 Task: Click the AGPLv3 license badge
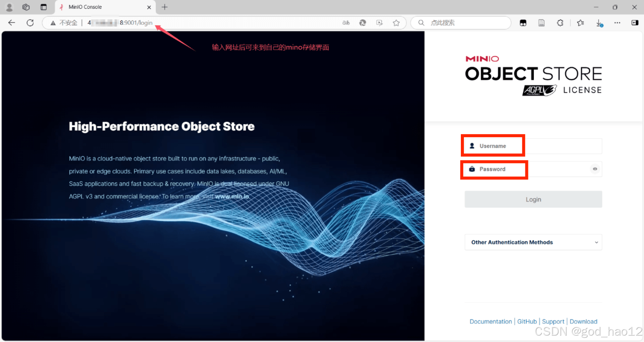(539, 90)
